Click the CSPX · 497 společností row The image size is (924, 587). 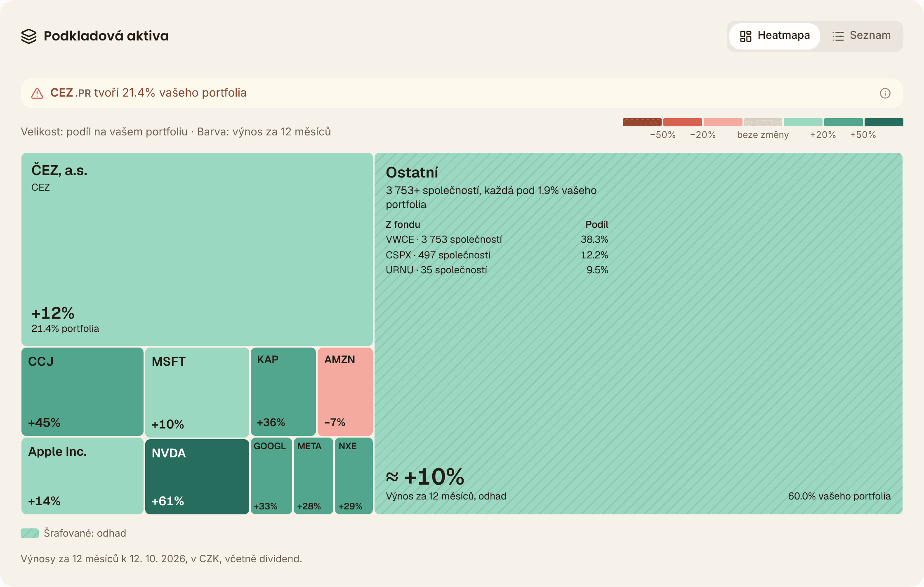point(497,255)
